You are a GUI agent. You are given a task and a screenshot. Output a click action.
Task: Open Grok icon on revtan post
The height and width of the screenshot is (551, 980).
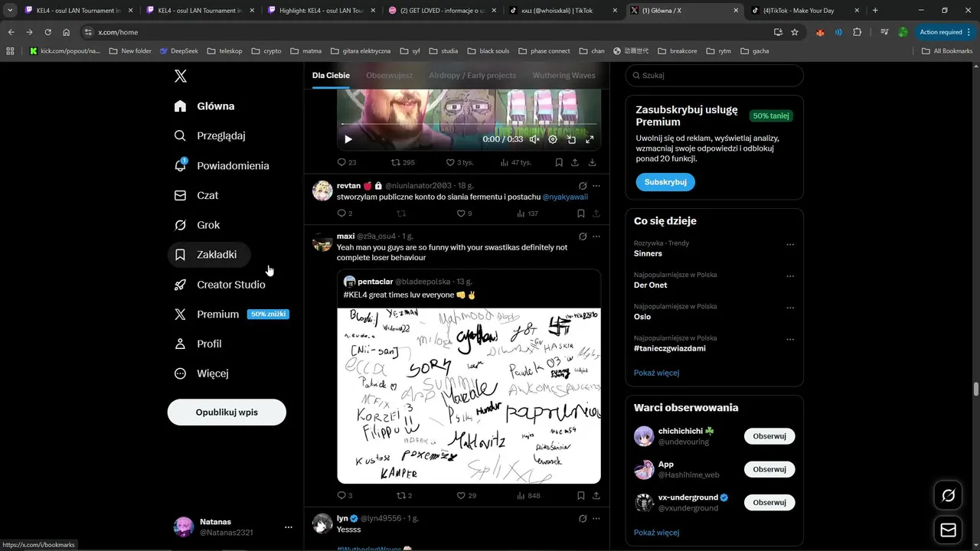(583, 185)
